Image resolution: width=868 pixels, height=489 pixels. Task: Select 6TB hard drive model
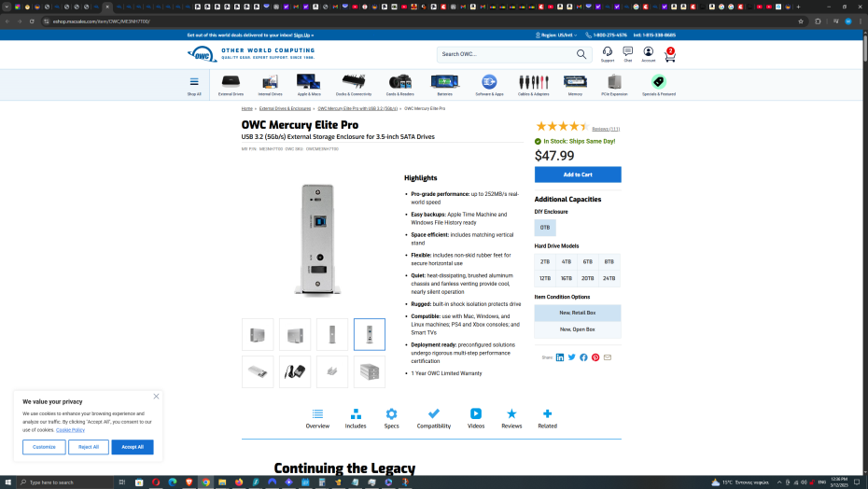click(588, 262)
